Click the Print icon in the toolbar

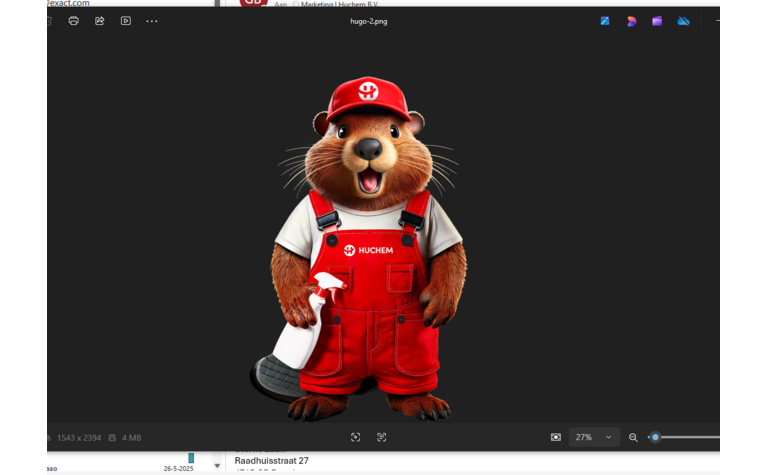tap(73, 21)
